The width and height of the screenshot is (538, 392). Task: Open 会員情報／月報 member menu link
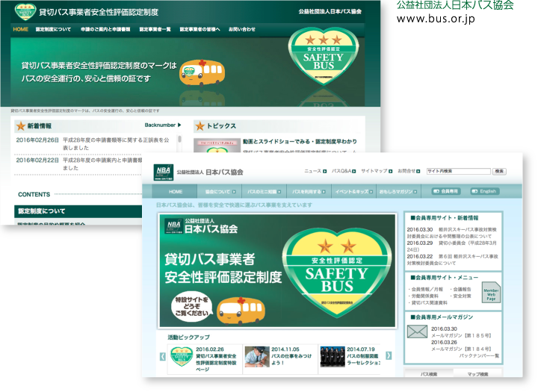[x=426, y=289]
